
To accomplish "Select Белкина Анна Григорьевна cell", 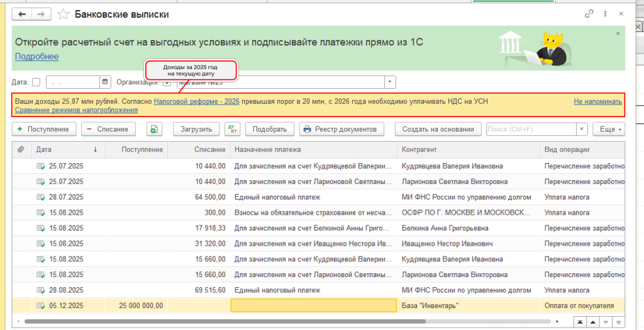I will point(468,229).
